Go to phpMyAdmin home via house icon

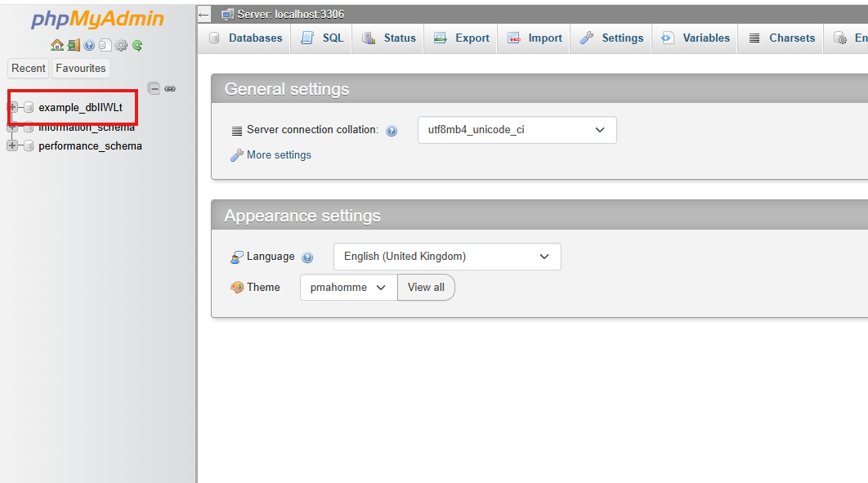coord(56,46)
